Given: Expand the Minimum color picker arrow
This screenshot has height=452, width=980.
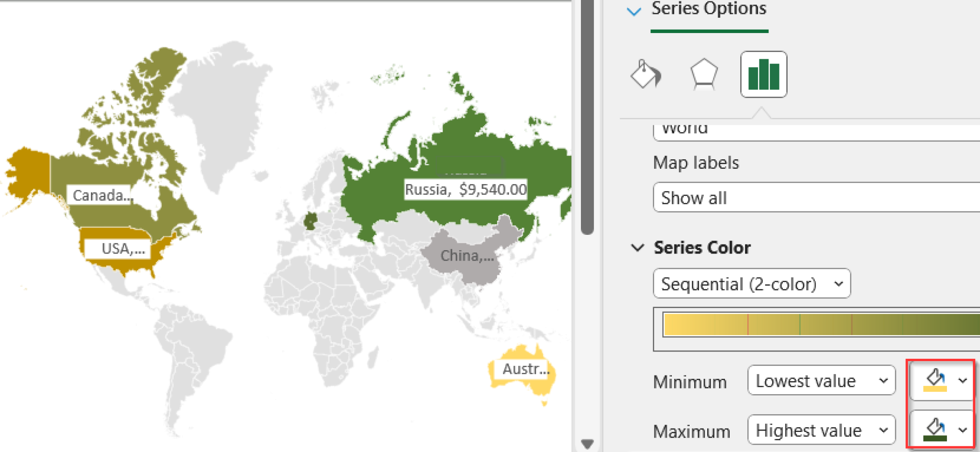Looking at the screenshot, I should pyautogui.click(x=962, y=380).
